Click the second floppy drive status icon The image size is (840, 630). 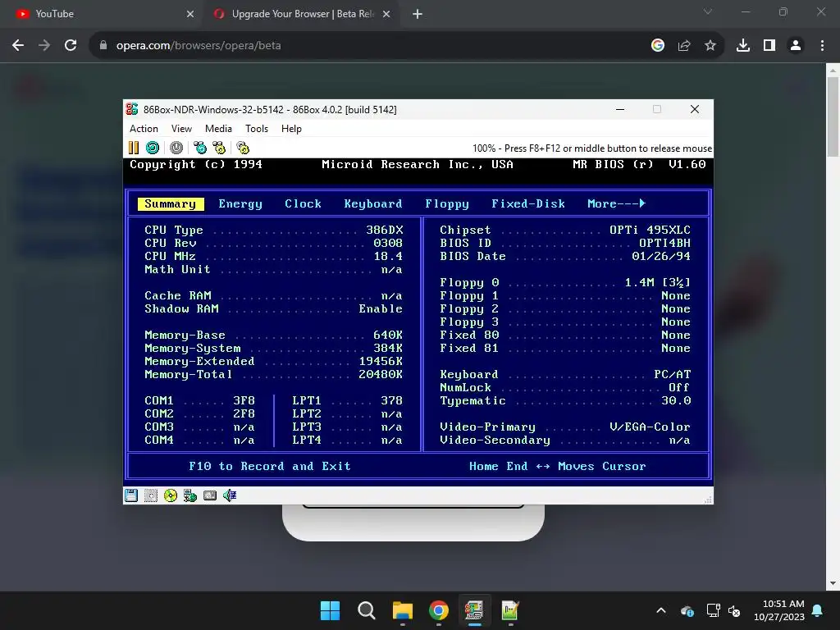[x=151, y=495]
